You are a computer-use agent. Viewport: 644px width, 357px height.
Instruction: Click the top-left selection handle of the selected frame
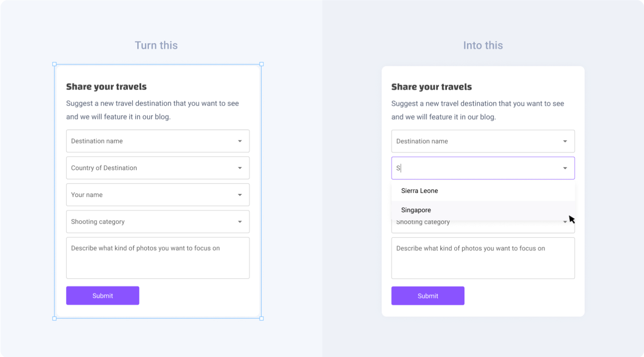coord(55,64)
